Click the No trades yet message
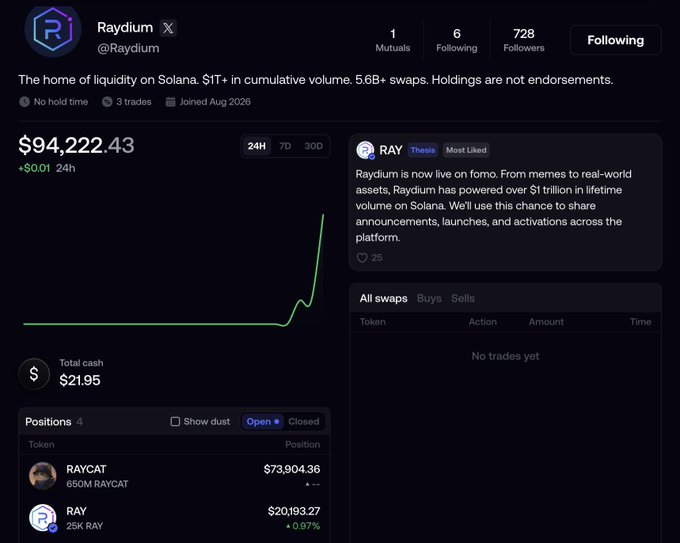 coord(505,356)
